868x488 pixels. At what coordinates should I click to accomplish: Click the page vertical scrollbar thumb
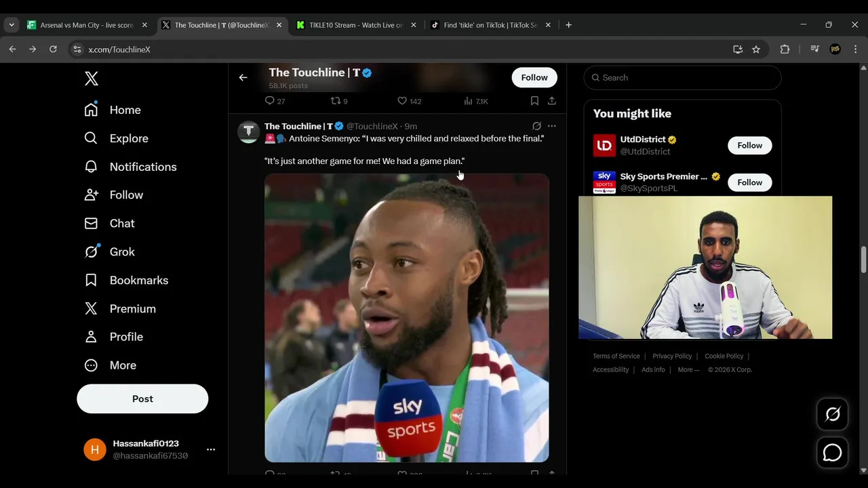pyautogui.click(x=863, y=260)
